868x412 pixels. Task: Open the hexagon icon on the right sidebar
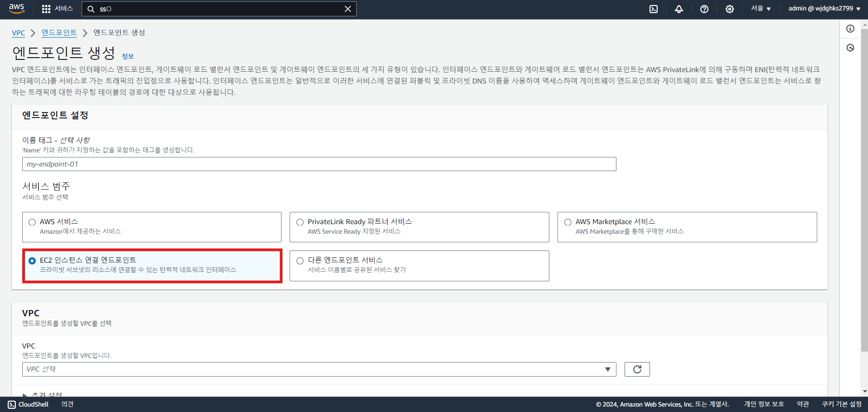pyautogui.click(x=850, y=48)
